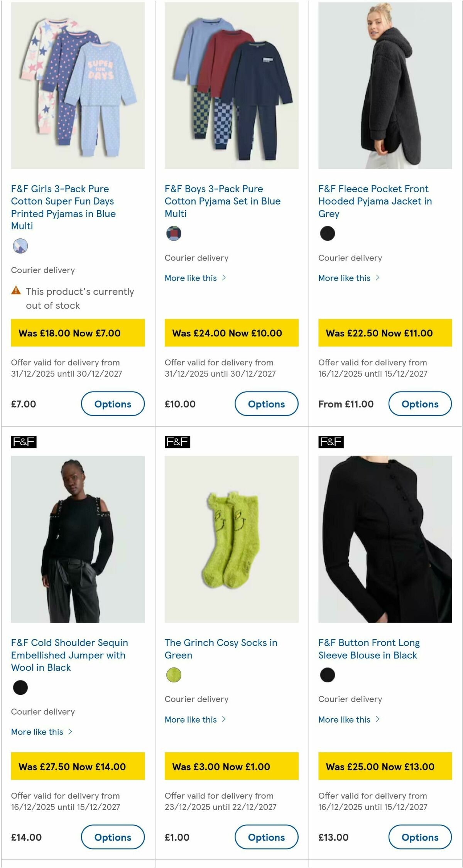
Task: Select the black swatch for Button Front Blouse
Action: coord(328,675)
